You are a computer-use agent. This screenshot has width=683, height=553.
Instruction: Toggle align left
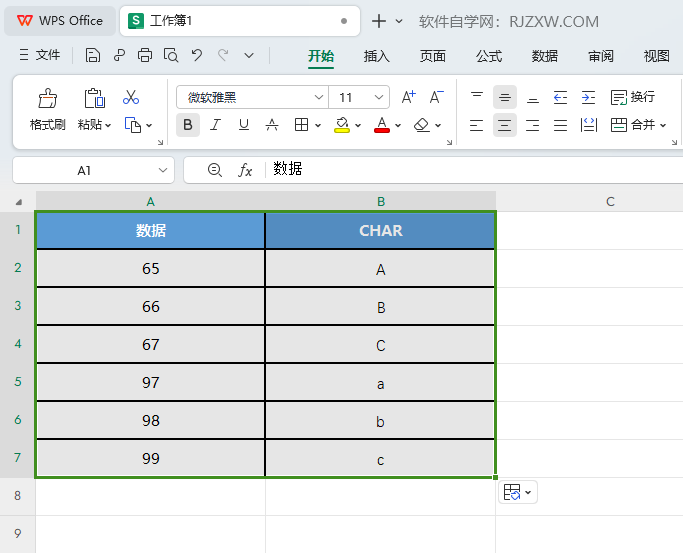[477, 125]
